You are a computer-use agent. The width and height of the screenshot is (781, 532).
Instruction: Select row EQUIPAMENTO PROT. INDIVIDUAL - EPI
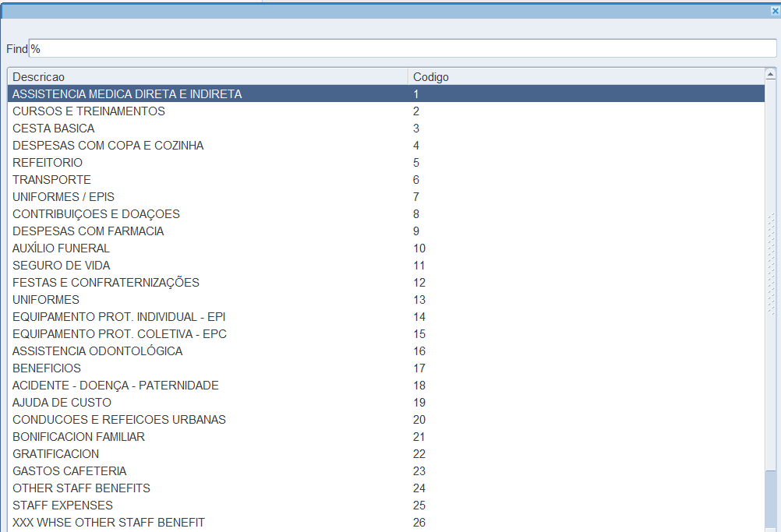coord(386,317)
